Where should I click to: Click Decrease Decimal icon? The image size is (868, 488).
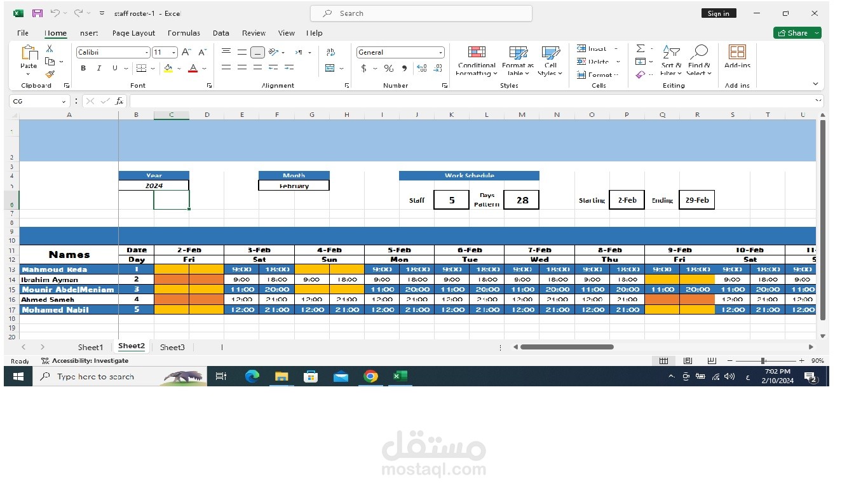coord(438,68)
